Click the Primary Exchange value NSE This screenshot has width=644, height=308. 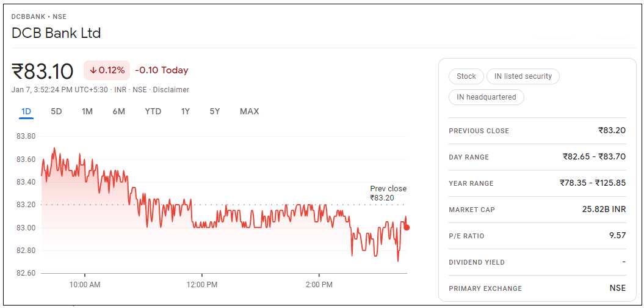tap(618, 288)
